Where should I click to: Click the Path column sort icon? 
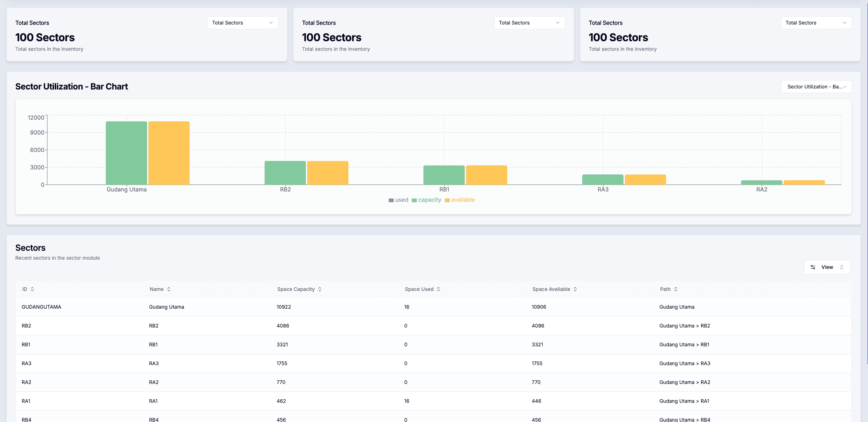pyautogui.click(x=676, y=289)
